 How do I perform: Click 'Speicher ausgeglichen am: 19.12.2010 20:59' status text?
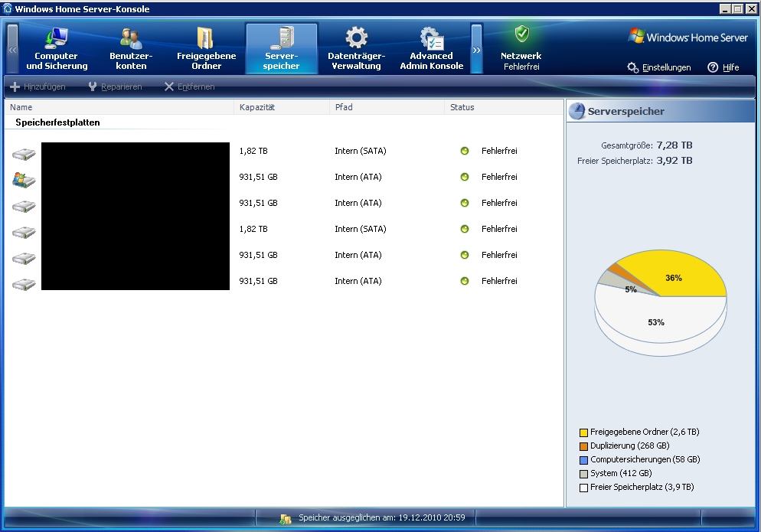381,518
